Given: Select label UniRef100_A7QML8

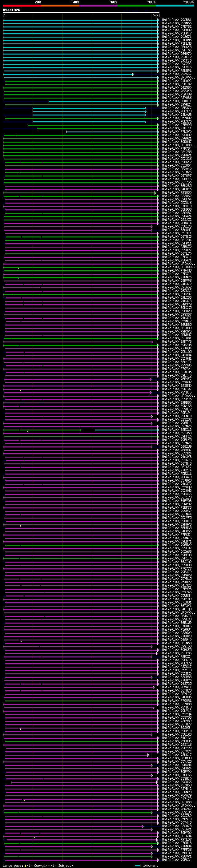Looking at the screenshot, I should point(176,843).
